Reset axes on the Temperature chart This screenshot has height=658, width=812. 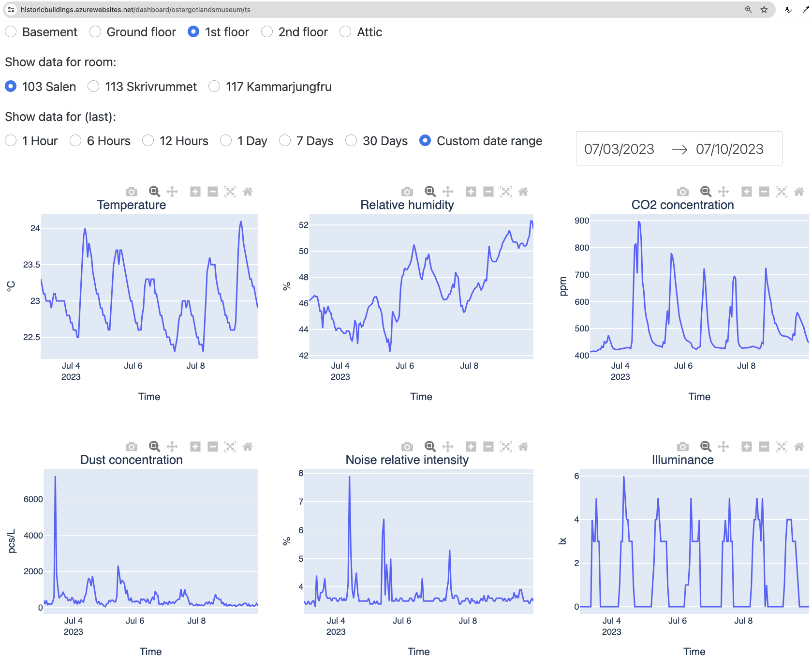point(248,192)
